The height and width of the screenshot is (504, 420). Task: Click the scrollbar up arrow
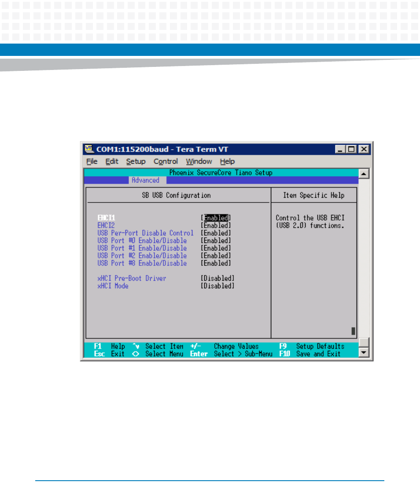363,174
